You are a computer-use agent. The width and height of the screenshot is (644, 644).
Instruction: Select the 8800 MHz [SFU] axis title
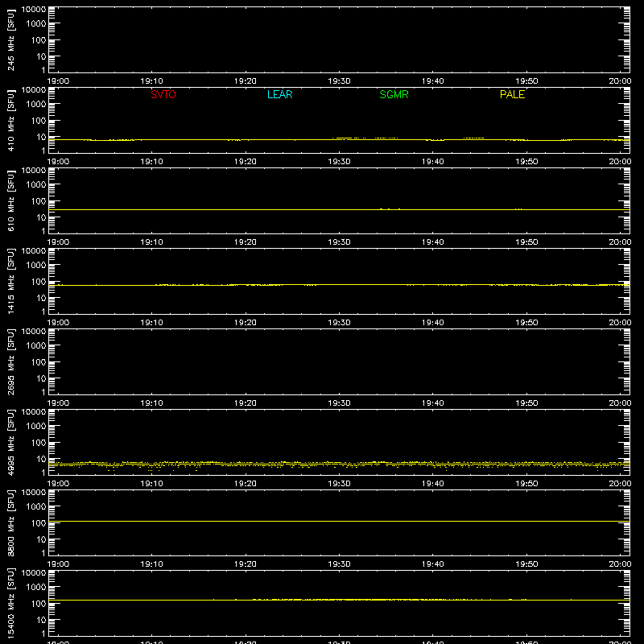10,522
